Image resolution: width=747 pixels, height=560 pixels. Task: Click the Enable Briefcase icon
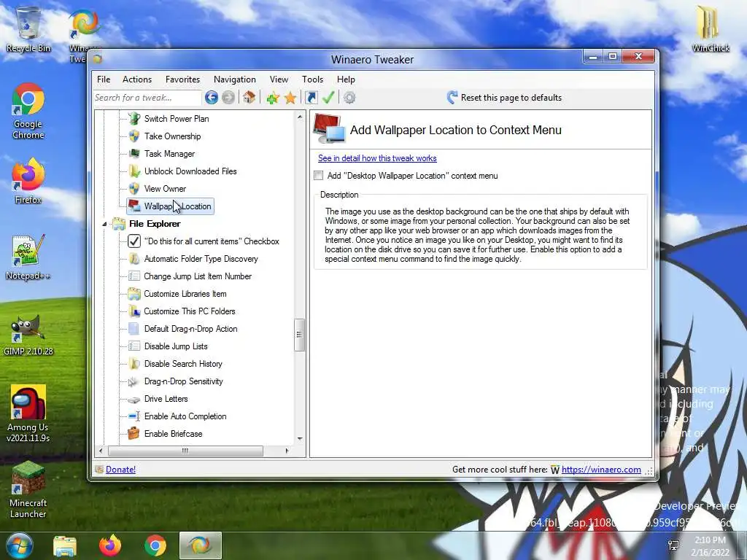(134, 433)
